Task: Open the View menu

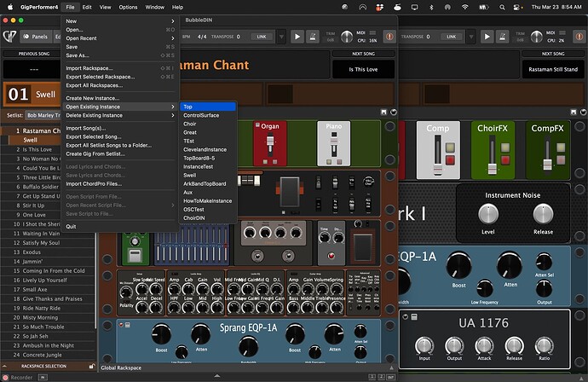Action: (x=105, y=7)
